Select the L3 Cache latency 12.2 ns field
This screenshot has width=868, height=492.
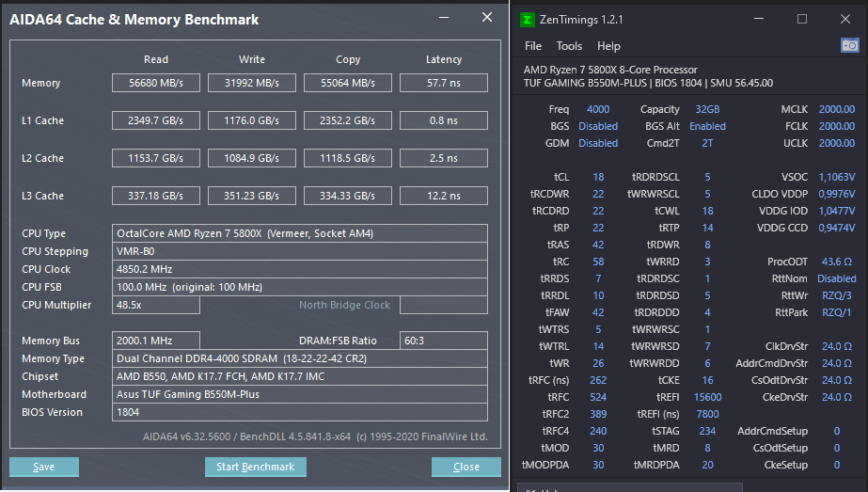[444, 196]
